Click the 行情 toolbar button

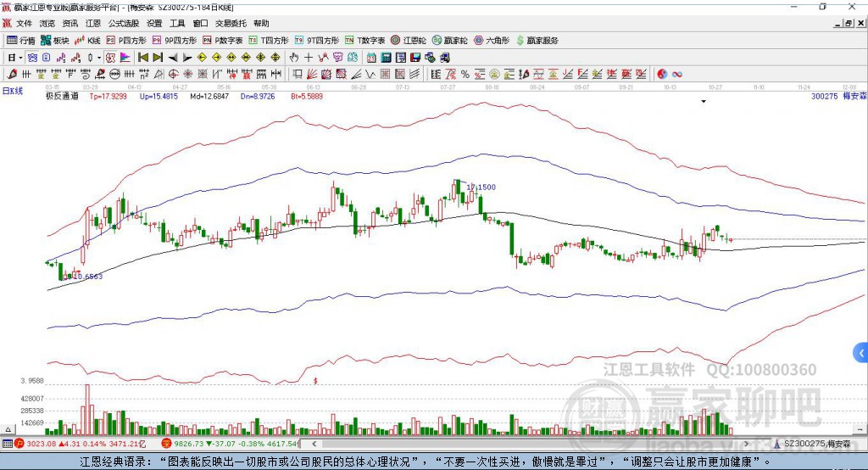22,41
